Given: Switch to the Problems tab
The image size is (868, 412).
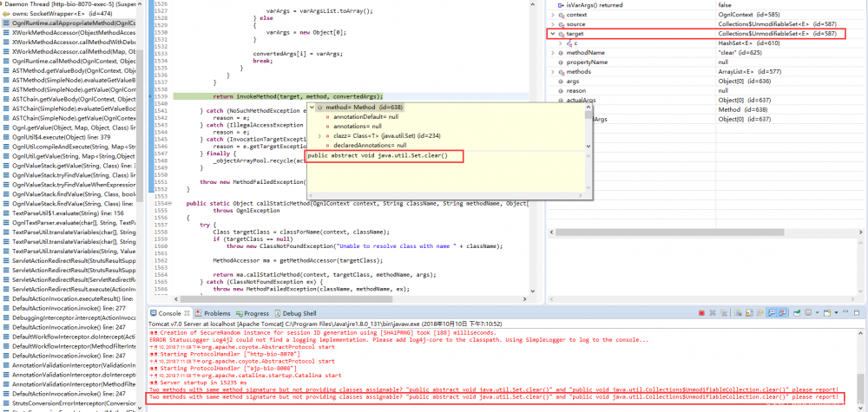Looking at the screenshot, I should 213,313.
